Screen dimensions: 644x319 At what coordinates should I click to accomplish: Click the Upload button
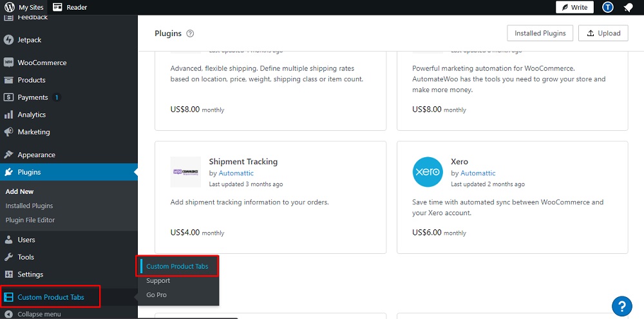click(x=603, y=34)
